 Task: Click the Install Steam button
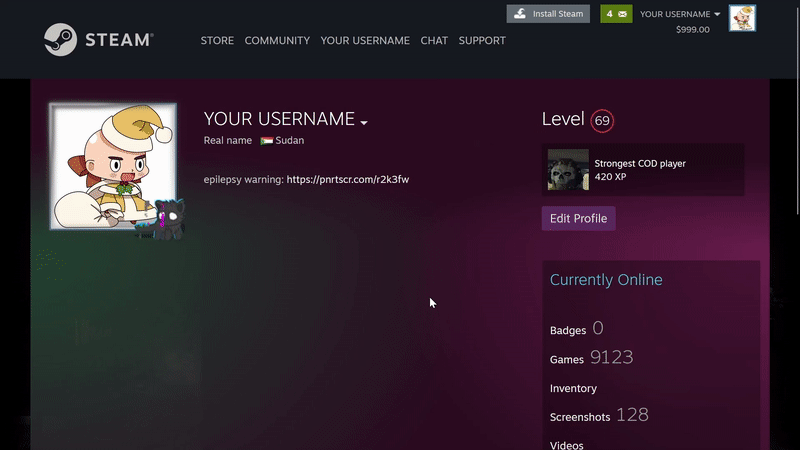pos(548,14)
